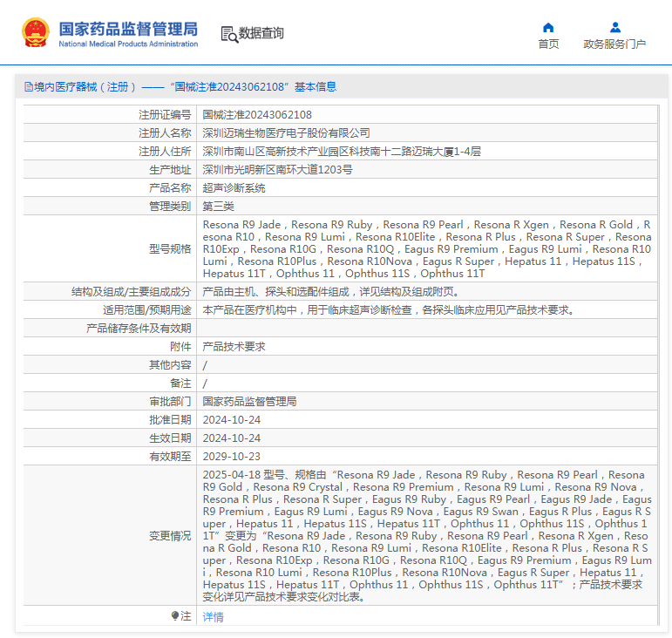Click the 首页 home icon
Image resolution: width=672 pixels, height=638 pixels.
[548, 28]
